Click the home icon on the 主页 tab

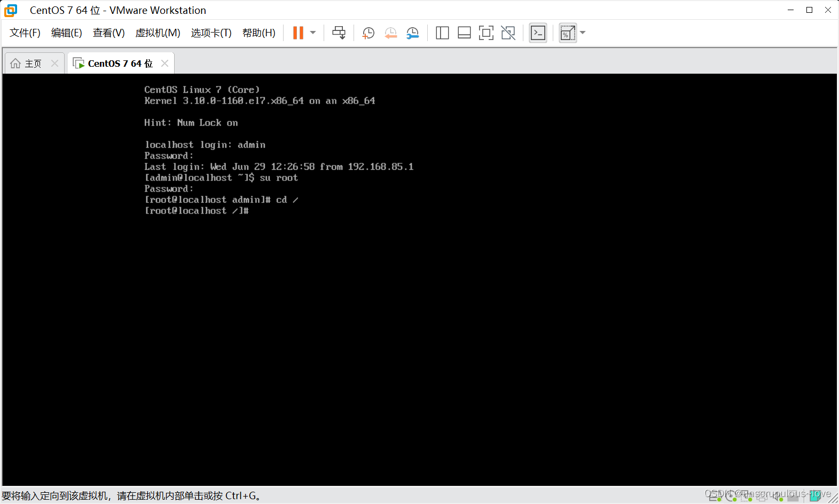15,64
